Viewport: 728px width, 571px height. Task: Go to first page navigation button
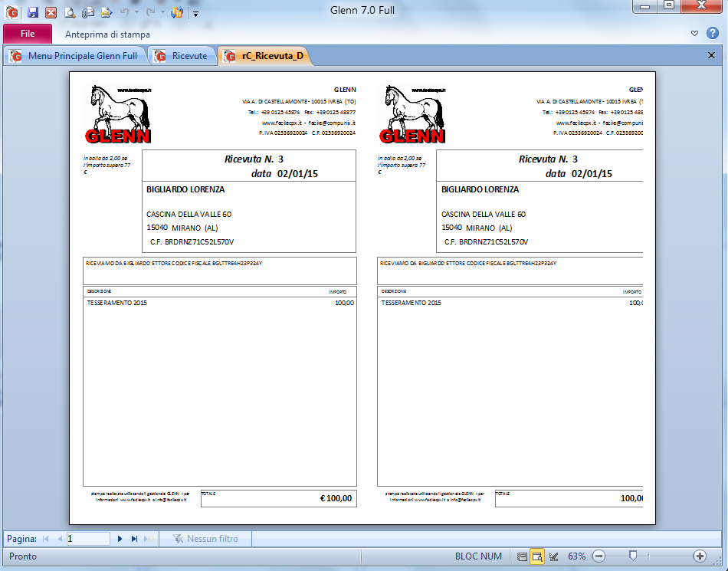[45, 539]
